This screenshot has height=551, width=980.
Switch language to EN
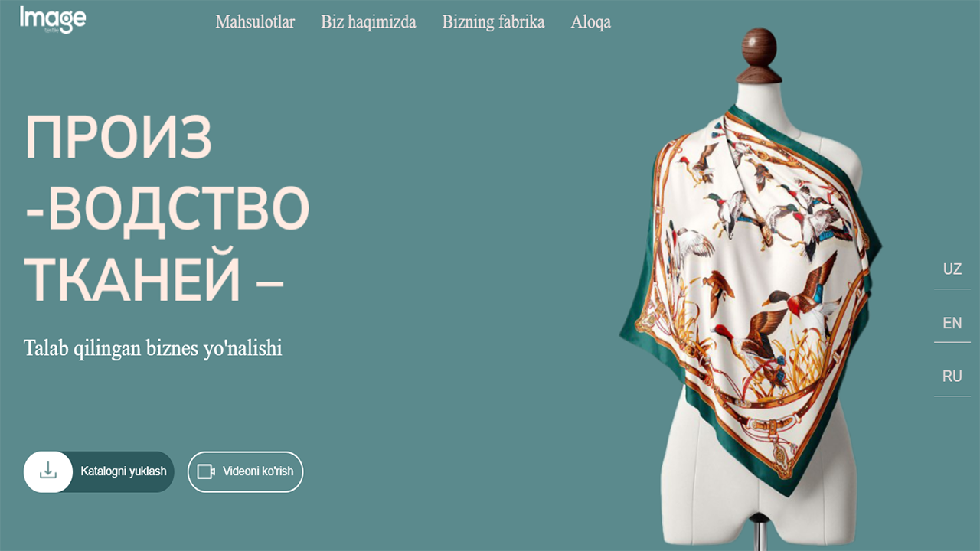pos(952,323)
